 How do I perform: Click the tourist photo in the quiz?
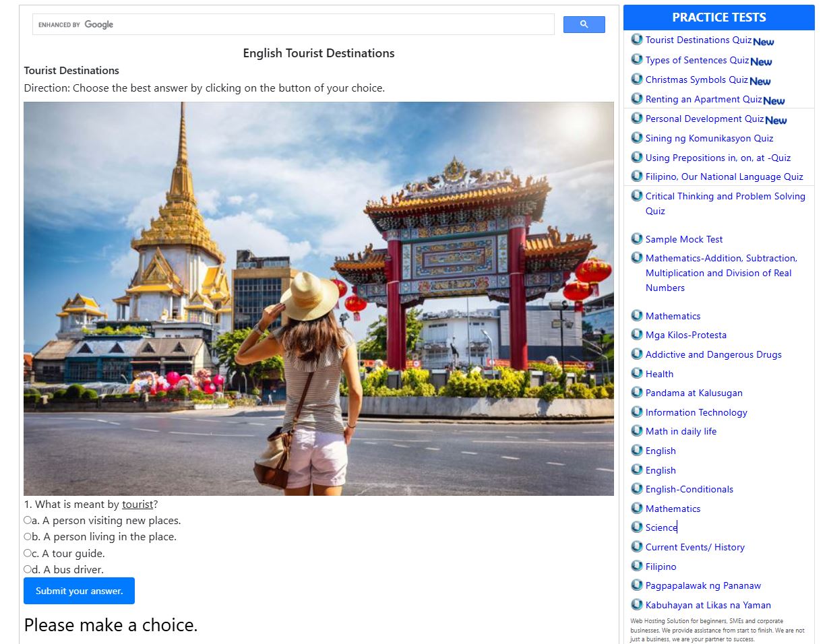pyautogui.click(x=318, y=298)
